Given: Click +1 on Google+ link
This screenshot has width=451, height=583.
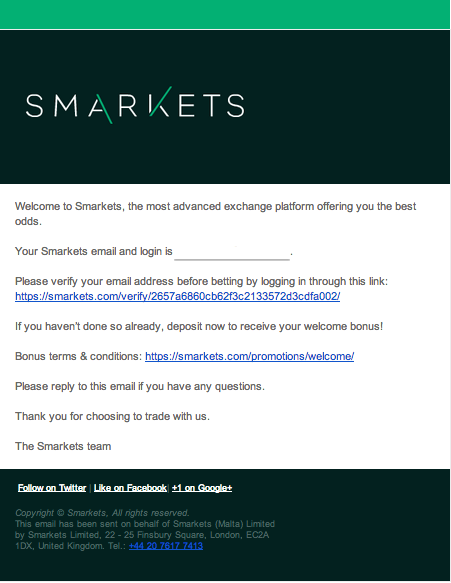Looking at the screenshot, I should pyautogui.click(x=202, y=488).
